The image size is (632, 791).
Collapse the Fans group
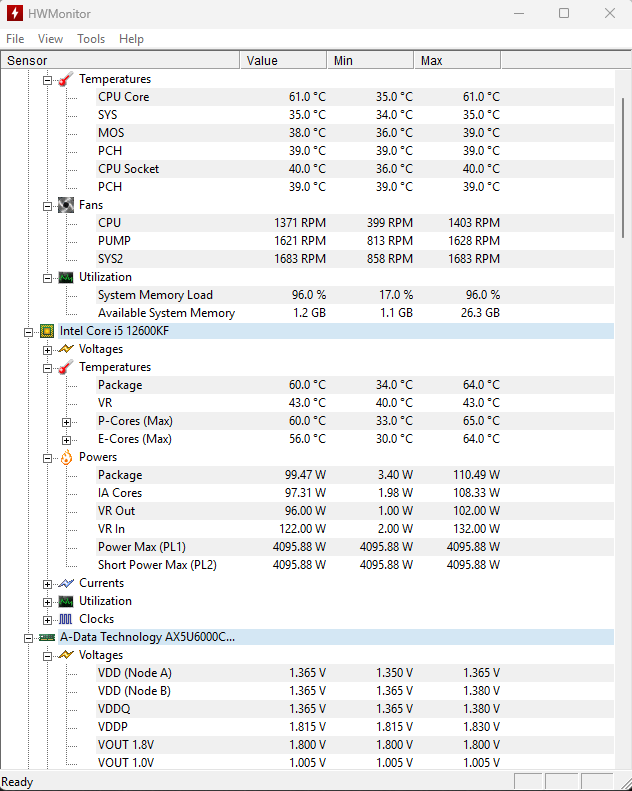tap(47, 205)
